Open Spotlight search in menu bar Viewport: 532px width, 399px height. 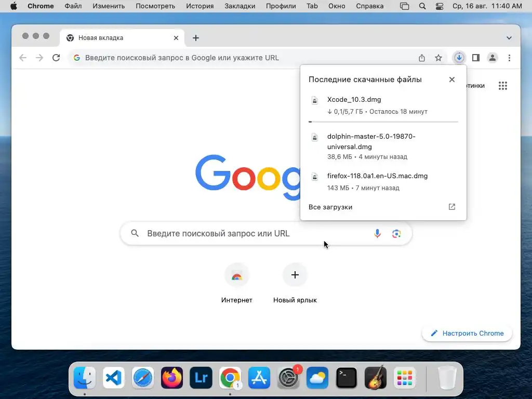pos(422,6)
